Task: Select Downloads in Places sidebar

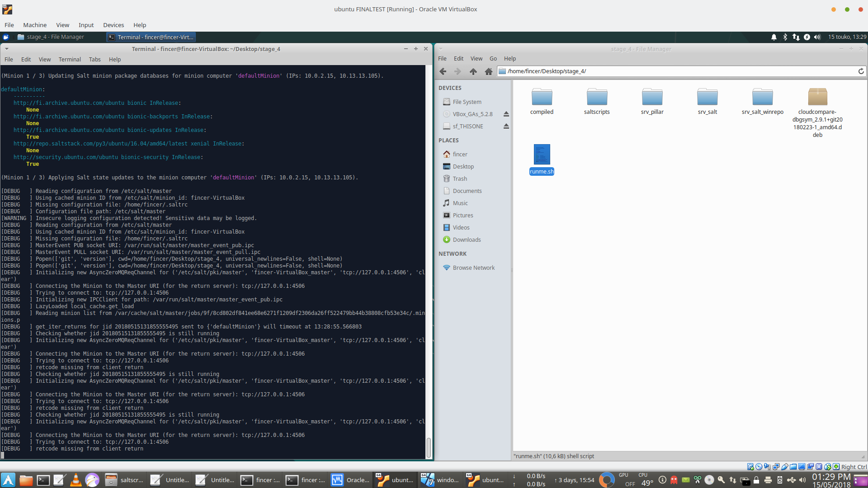Action: pyautogui.click(x=467, y=240)
